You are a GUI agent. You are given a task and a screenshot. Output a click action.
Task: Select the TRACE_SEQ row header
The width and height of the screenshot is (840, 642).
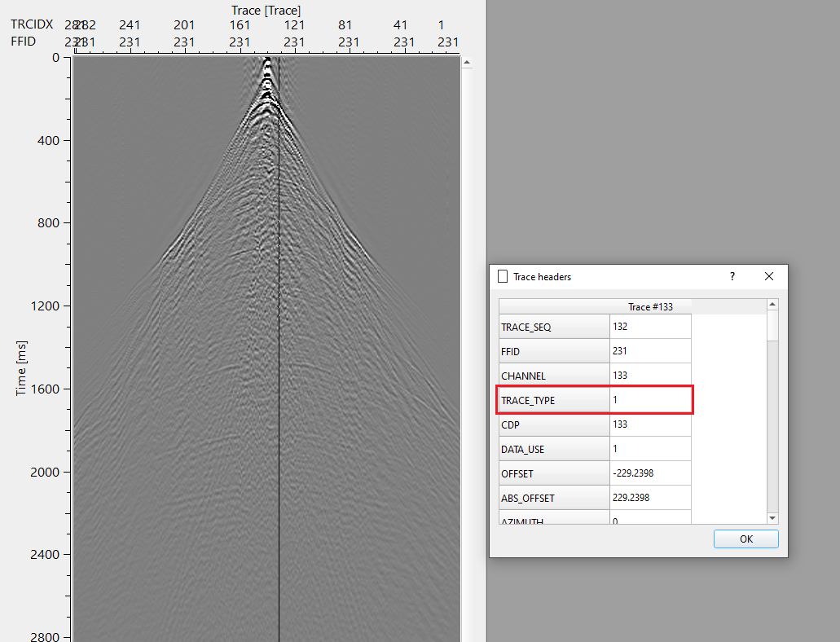pyautogui.click(x=554, y=327)
